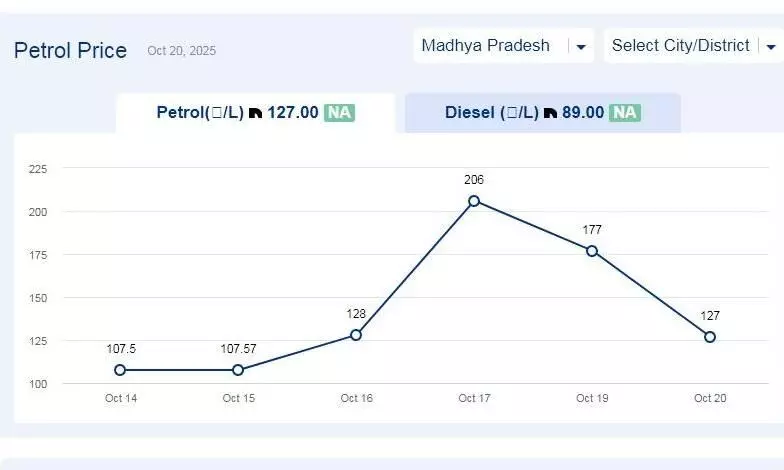Click the Oct 20, 2025 date text
Image resolution: width=784 pixels, height=470 pixels.
tap(181, 51)
